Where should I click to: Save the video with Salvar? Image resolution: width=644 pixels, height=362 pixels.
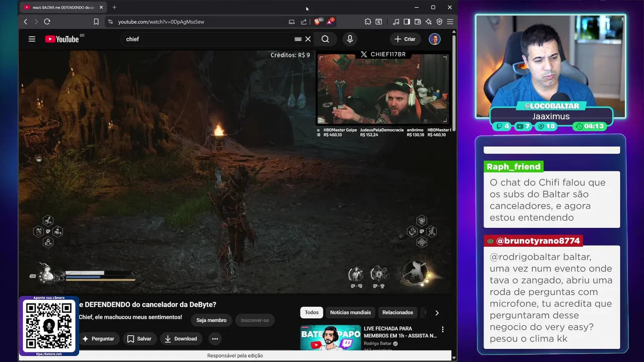(139, 339)
